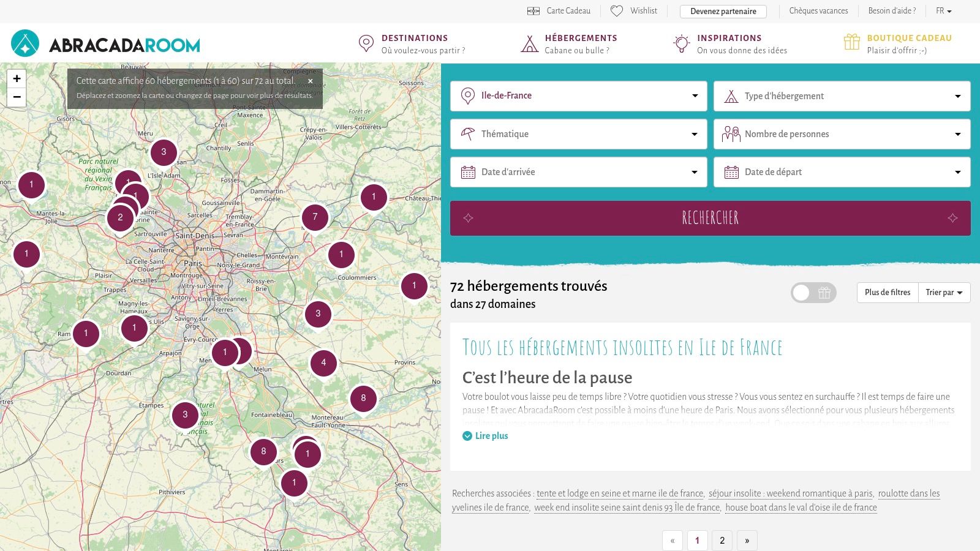Click the Plus de filtres button
This screenshot has height=551, width=980.
(x=888, y=293)
